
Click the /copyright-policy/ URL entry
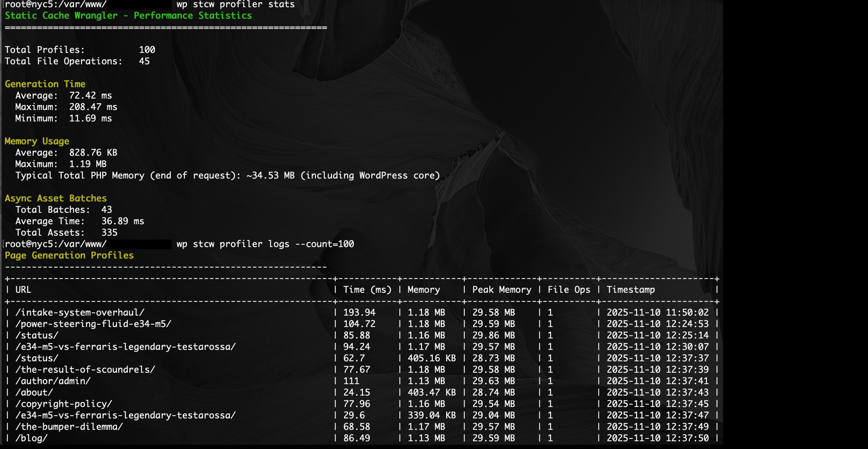click(x=63, y=404)
